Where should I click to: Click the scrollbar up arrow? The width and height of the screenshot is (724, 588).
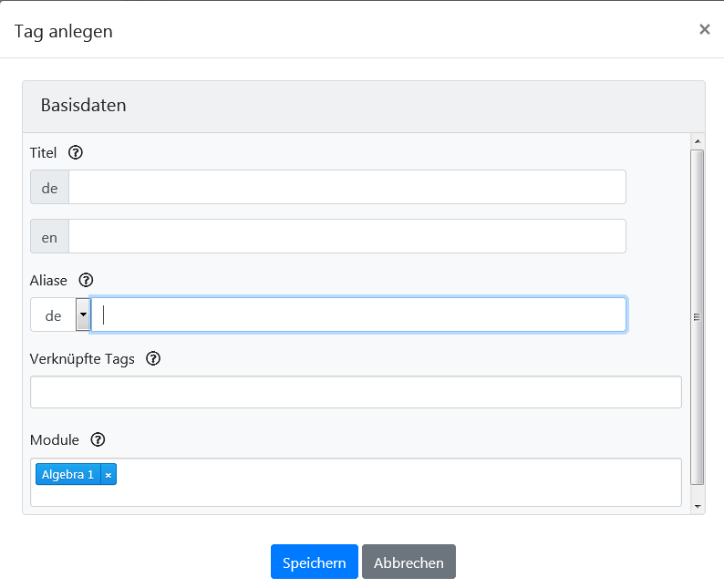click(x=698, y=141)
